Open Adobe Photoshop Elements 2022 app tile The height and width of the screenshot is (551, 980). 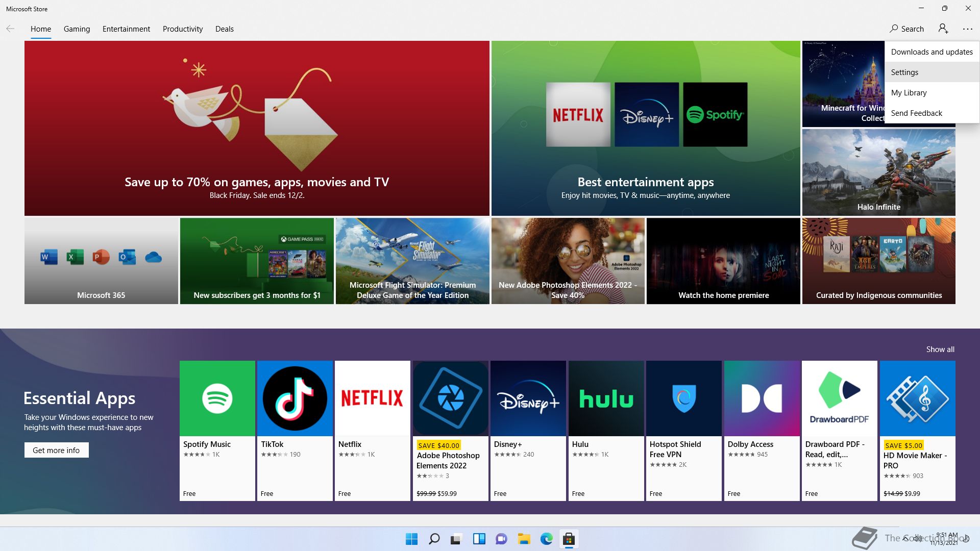pyautogui.click(x=451, y=431)
